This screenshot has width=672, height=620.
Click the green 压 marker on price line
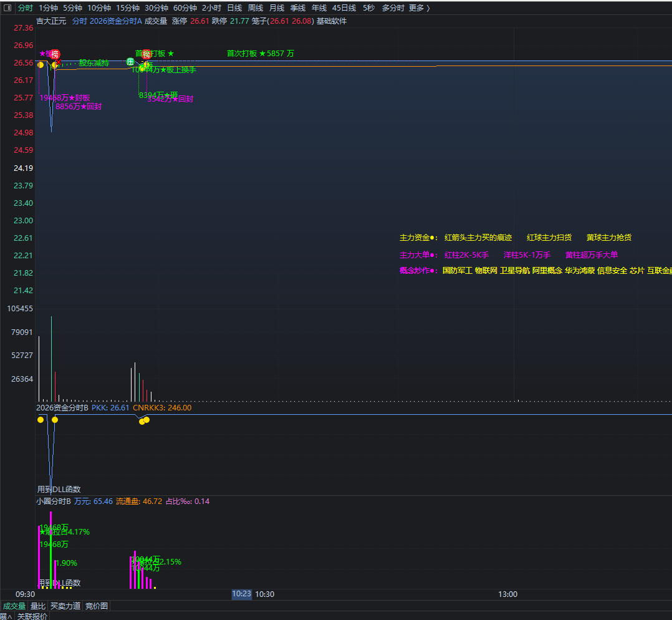(x=130, y=62)
